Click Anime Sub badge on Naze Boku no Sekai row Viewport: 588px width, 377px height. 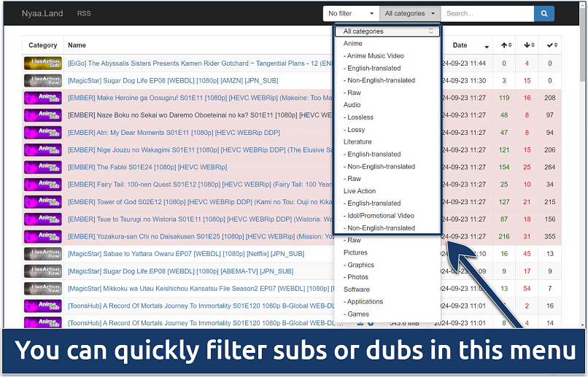point(43,115)
